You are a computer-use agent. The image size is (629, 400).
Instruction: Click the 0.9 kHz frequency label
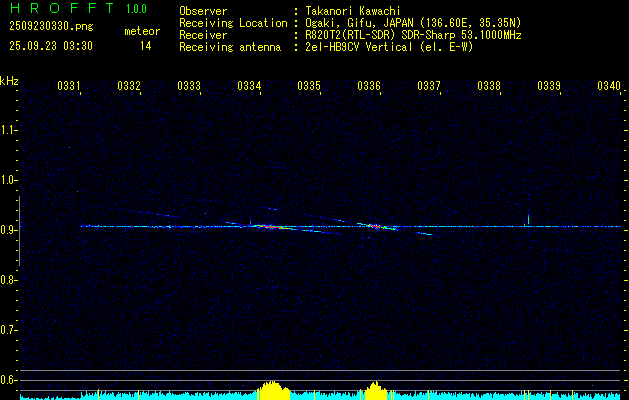(8, 230)
